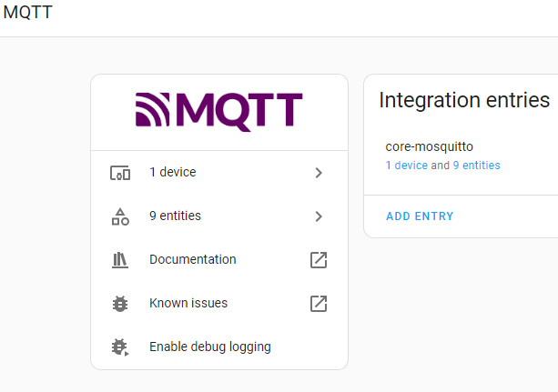Enable debug logging via its label
Viewport: 558px width, 392px height.
click(x=210, y=347)
